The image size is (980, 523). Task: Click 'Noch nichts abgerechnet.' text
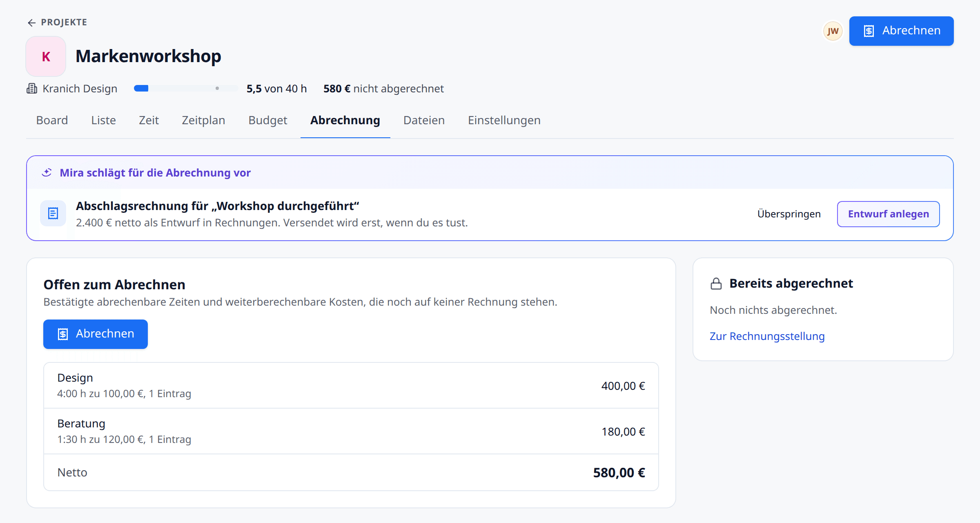tap(773, 310)
